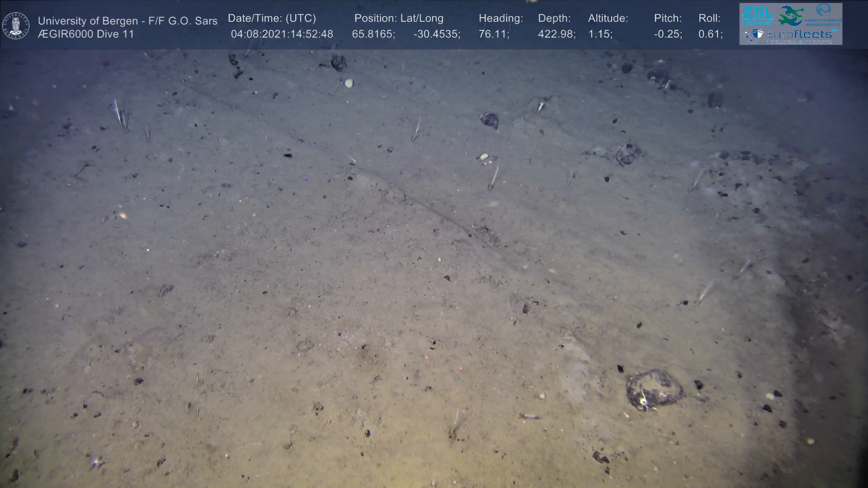This screenshot has width=868, height=488.
Task: Click the longitude value -30.4535
Action: [x=437, y=34]
